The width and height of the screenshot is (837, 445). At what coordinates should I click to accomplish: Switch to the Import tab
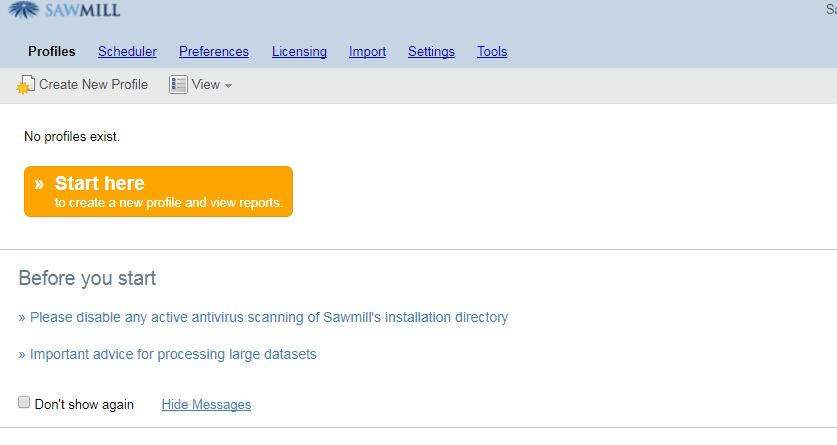[367, 51]
